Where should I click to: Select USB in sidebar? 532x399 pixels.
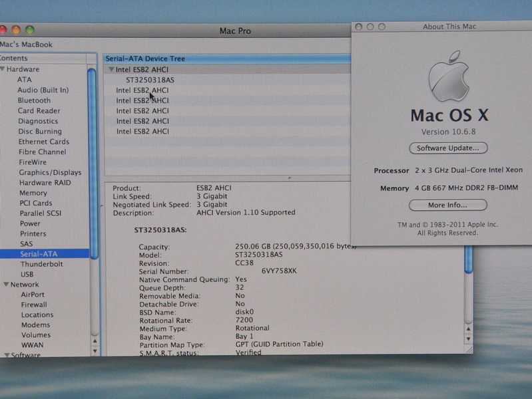27,274
